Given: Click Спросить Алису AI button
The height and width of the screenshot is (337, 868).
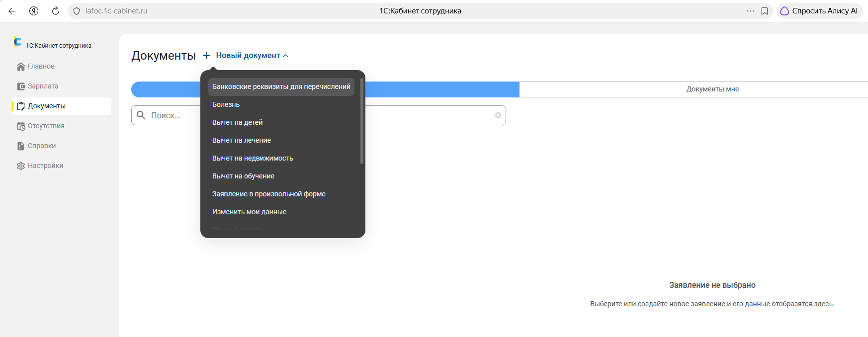Looking at the screenshot, I should point(819,11).
